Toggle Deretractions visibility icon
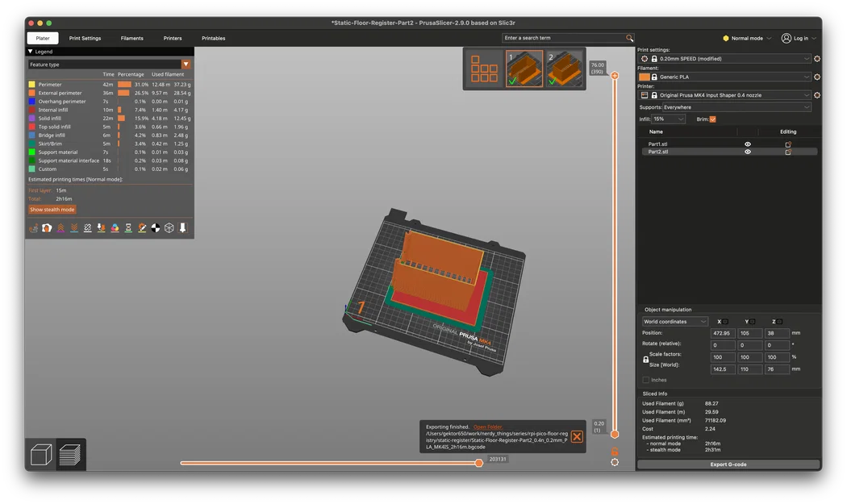 click(x=74, y=228)
